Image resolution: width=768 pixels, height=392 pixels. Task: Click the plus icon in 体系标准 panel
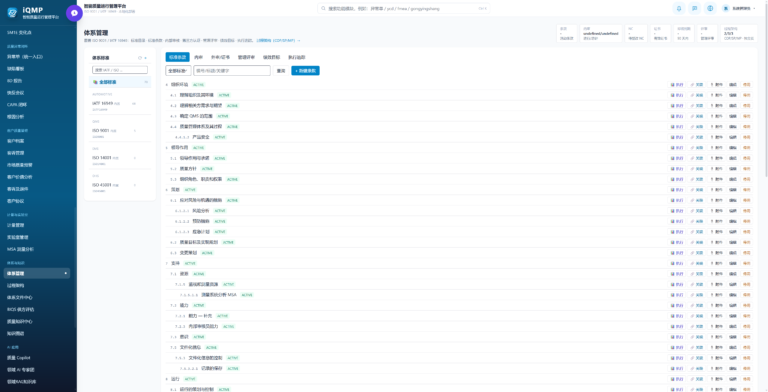[145, 58]
